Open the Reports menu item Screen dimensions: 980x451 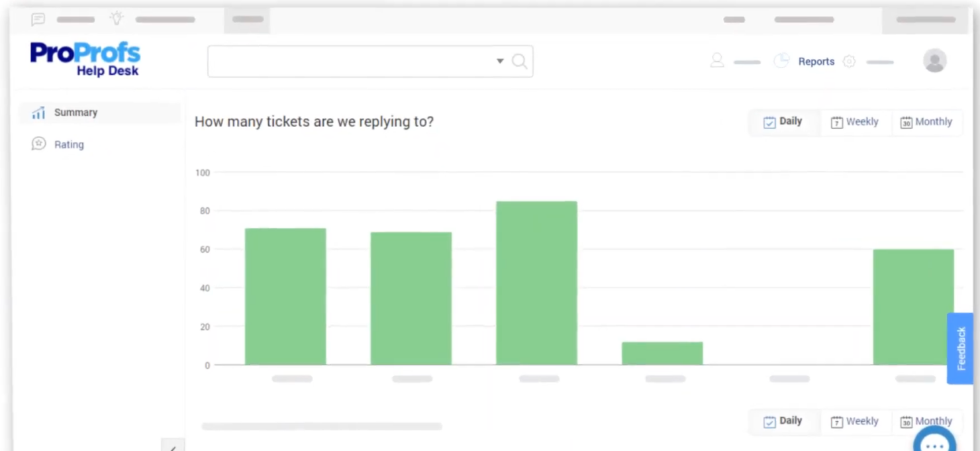816,61
